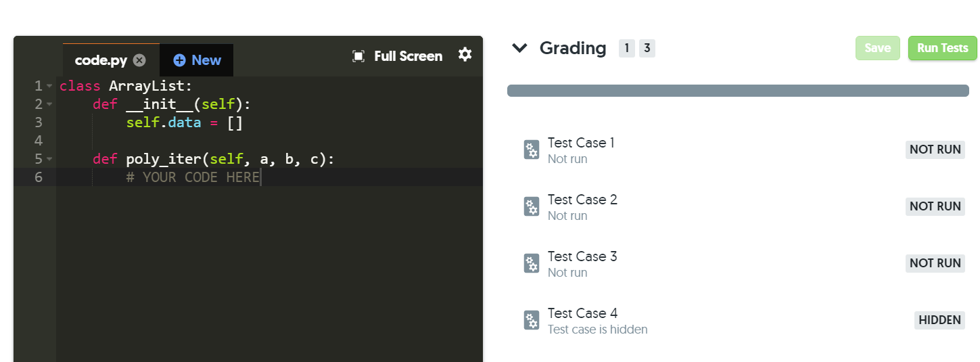Close the code.py tab
The image size is (980, 362).
(139, 60)
